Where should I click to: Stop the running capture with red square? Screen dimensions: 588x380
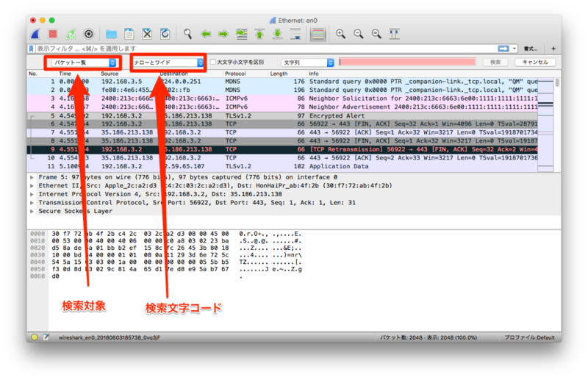(53, 34)
